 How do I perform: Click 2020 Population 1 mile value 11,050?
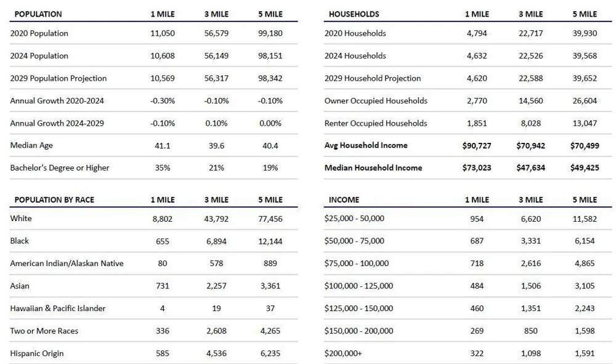(163, 33)
